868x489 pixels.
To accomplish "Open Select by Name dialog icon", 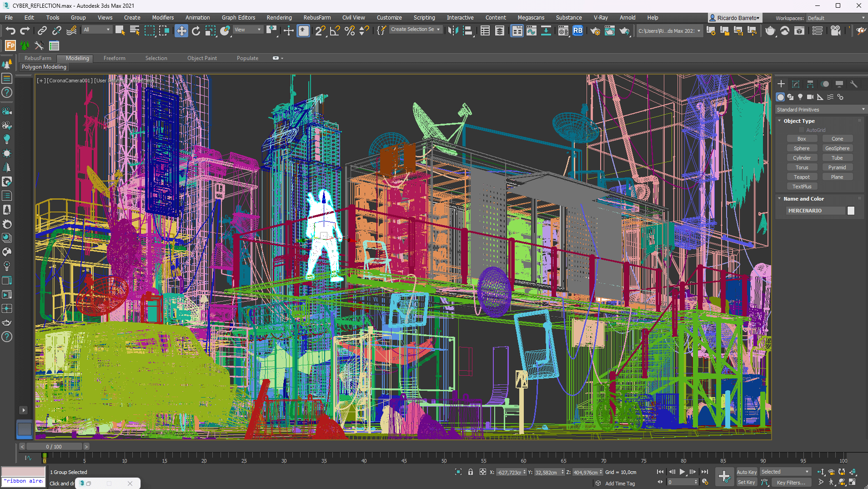I will tap(135, 30).
